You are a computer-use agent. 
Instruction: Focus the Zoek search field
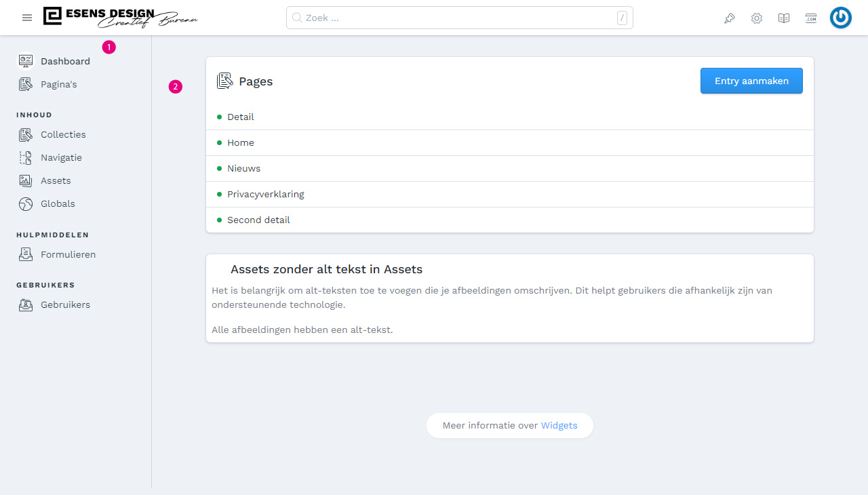tap(459, 18)
